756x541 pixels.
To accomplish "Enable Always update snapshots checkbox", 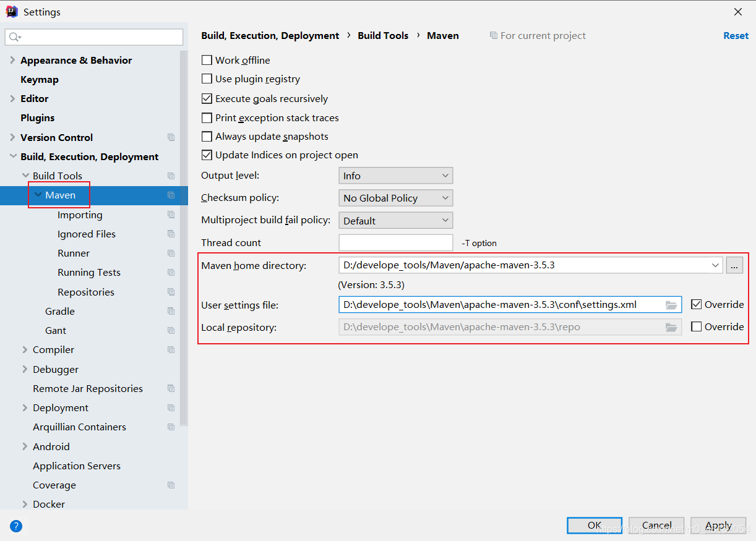I will [207, 137].
